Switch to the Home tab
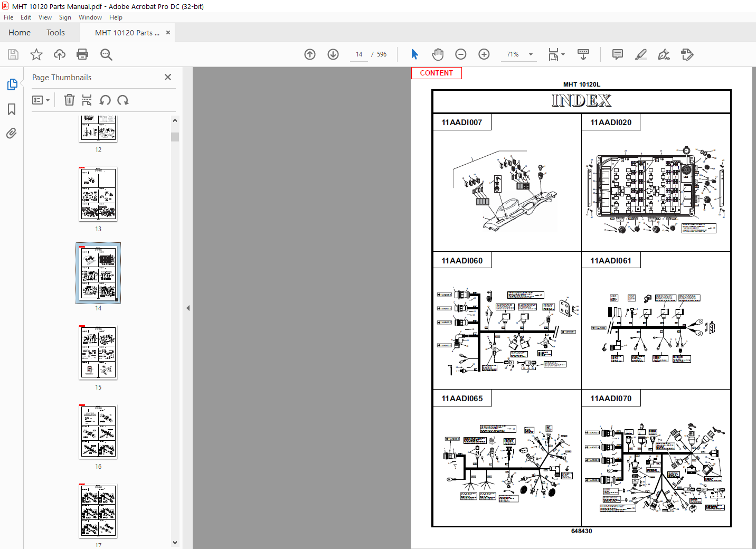This screenshot has height=549, width=756. point(20,33)
